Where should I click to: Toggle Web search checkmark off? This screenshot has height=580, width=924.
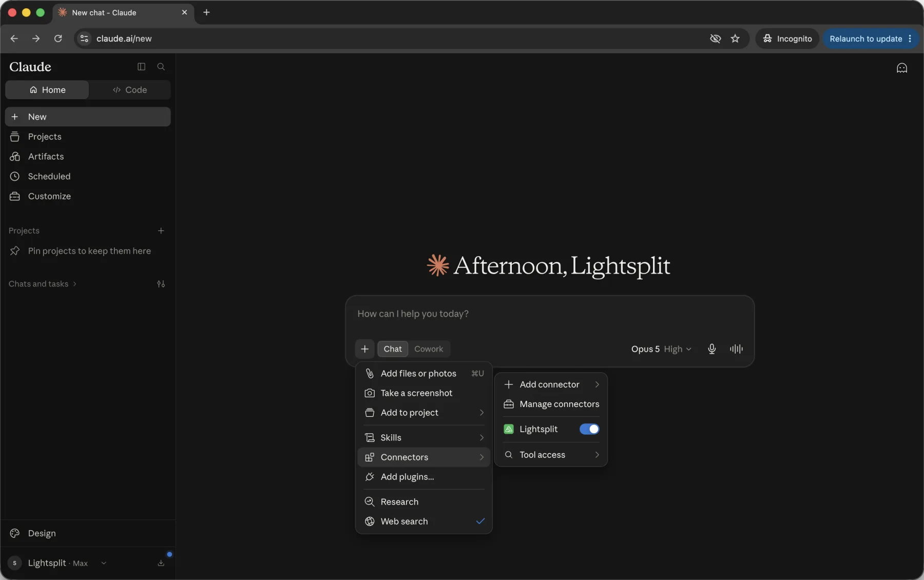[480, 521]
